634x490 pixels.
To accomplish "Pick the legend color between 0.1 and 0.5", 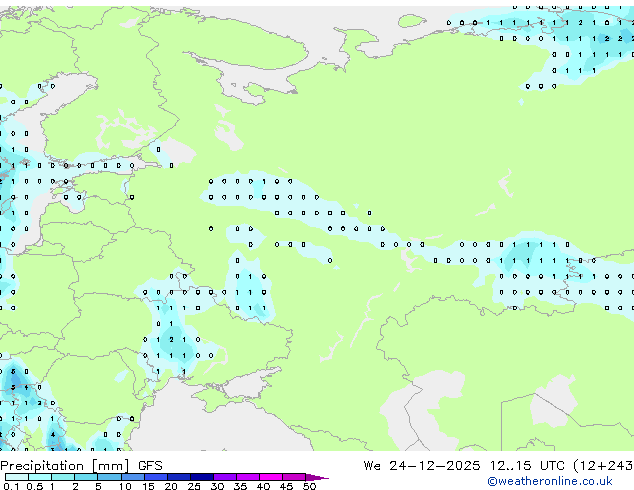I will tap(17, 477).
